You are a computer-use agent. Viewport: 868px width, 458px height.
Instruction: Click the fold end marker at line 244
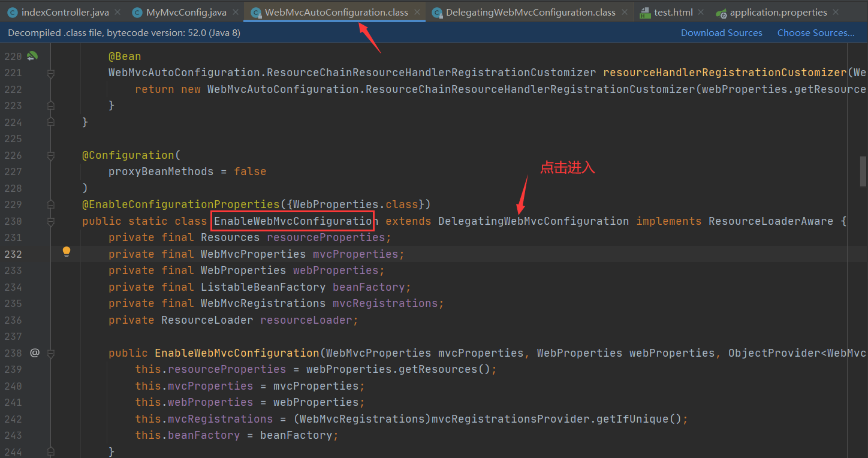tap(51, 451)
